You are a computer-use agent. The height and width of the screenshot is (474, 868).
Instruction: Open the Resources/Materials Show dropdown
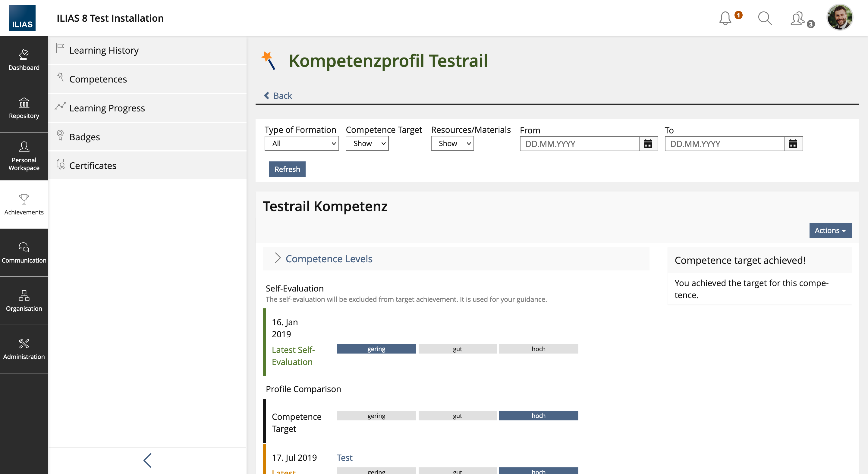coord(452,143)
